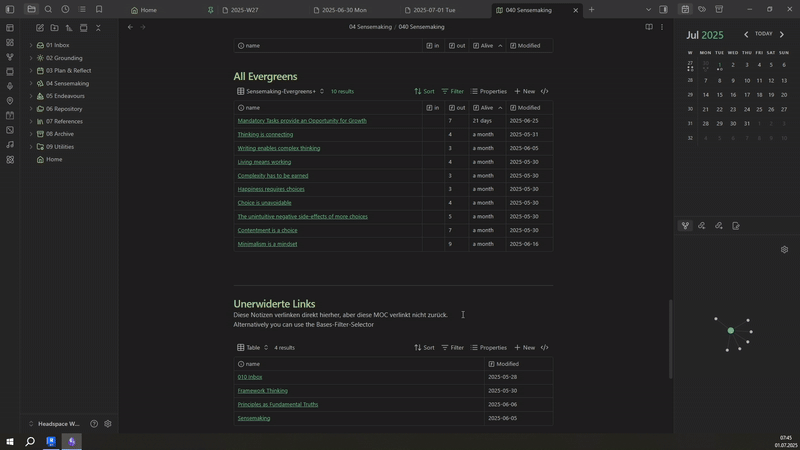Open graph view from left ribbon

click(10, 57)
